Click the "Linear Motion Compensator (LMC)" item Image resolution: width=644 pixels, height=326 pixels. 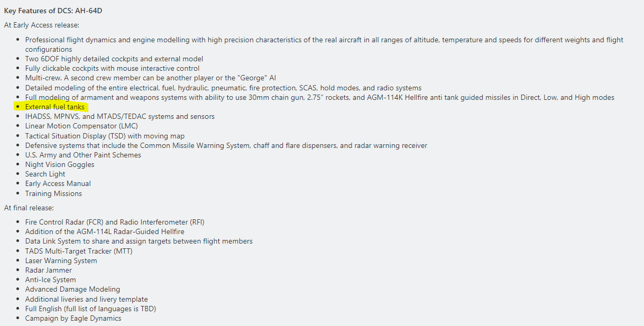coord(81,126)
